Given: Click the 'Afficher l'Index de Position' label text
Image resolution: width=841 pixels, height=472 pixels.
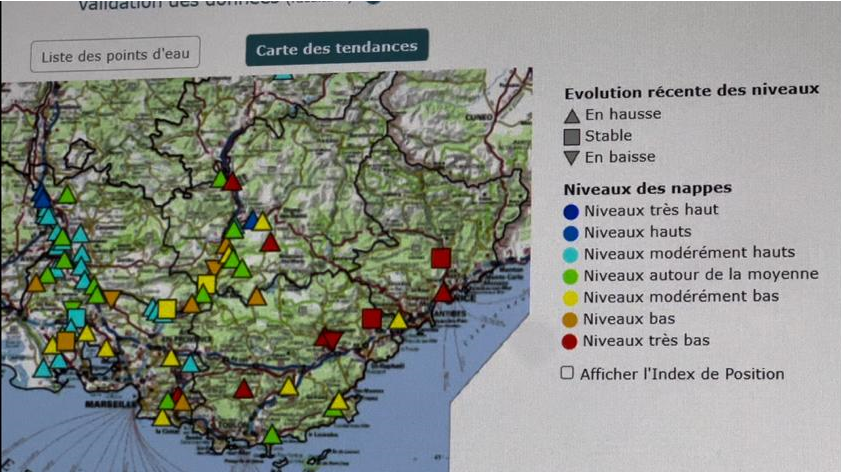Looking at the screenshot, I should (682, 374).
